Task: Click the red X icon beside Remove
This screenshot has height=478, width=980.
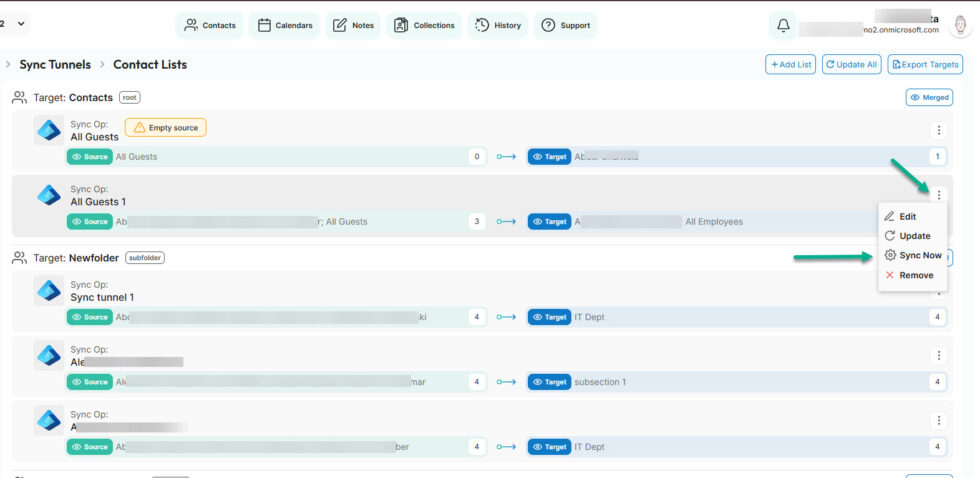Action: (890, 276)
